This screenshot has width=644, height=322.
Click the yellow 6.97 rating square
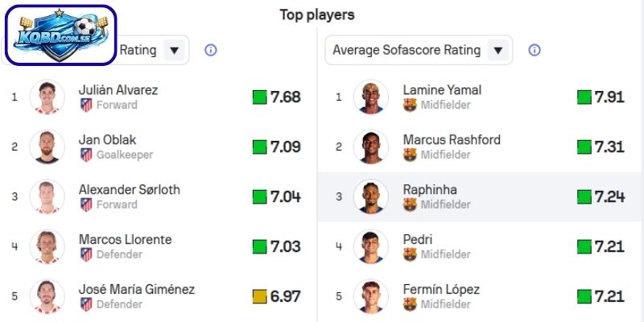(259, 296)
